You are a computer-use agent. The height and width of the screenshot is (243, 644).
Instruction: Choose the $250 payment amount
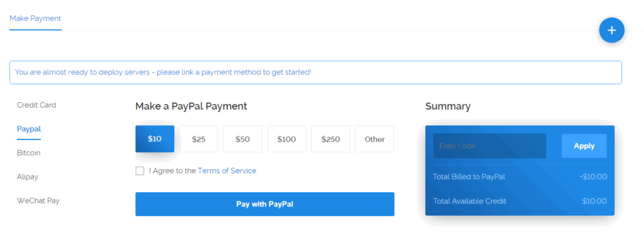coord(331,139)
